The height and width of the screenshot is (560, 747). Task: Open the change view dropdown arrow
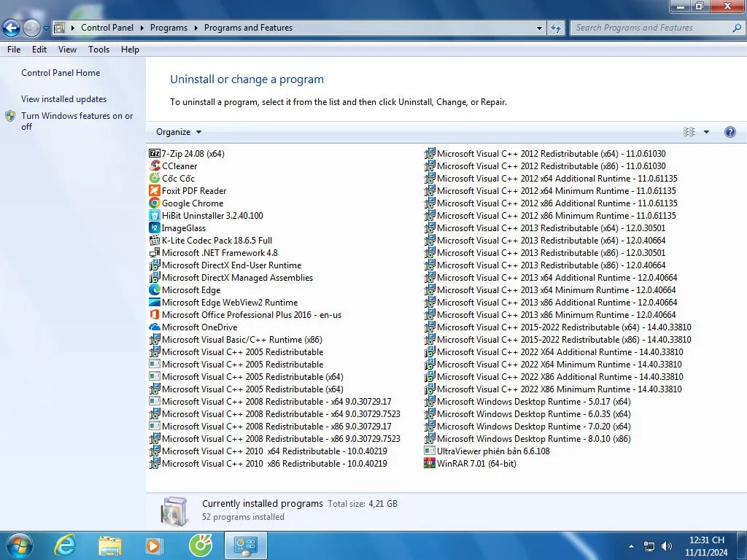[x=706, y=132]
